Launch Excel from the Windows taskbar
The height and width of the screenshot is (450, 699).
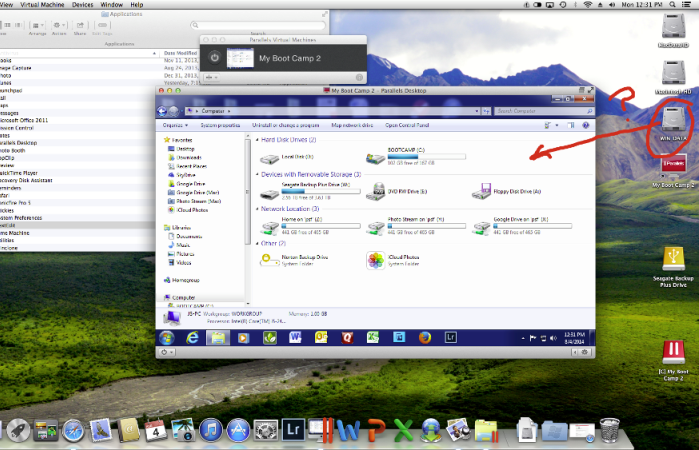coord(373,338)
